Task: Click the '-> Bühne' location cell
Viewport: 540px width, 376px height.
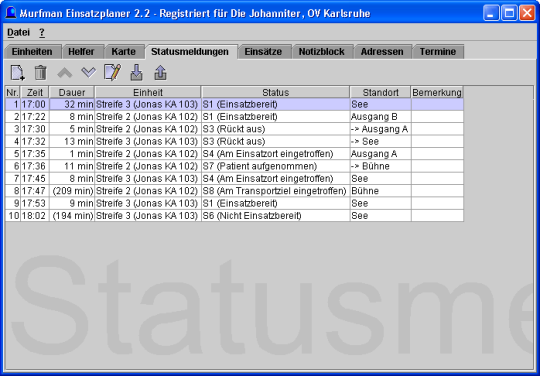Action: click(x=381, y=166)
